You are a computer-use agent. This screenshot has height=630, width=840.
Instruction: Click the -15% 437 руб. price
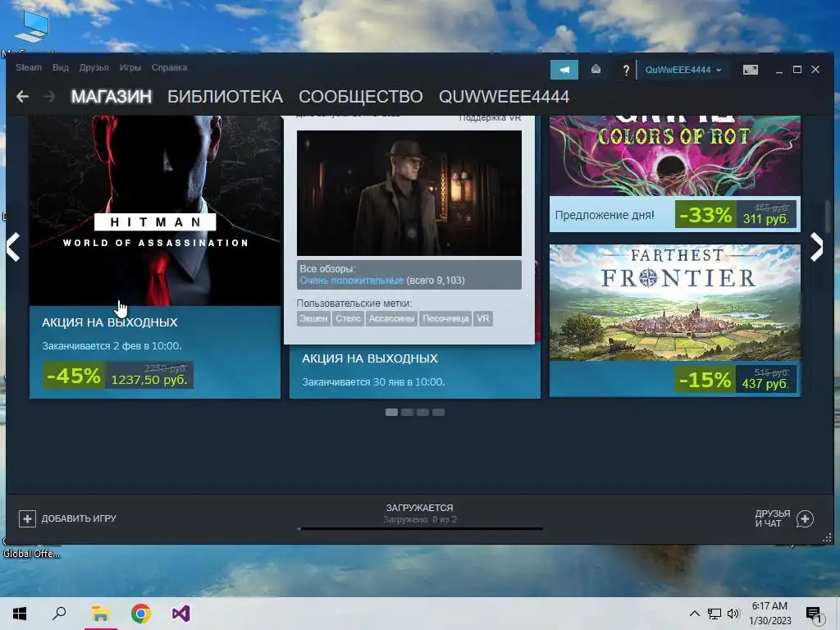736,379
